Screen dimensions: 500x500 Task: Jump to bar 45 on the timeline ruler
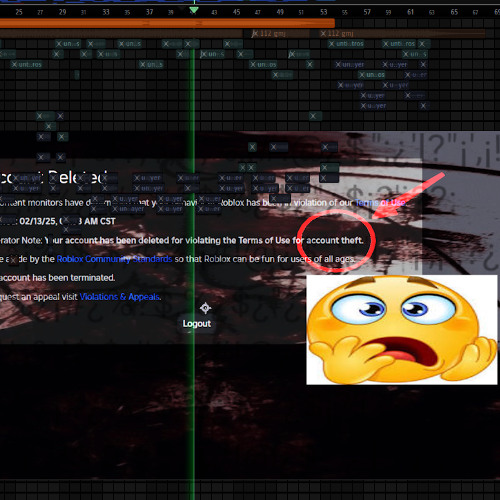[x=237, y=12]
